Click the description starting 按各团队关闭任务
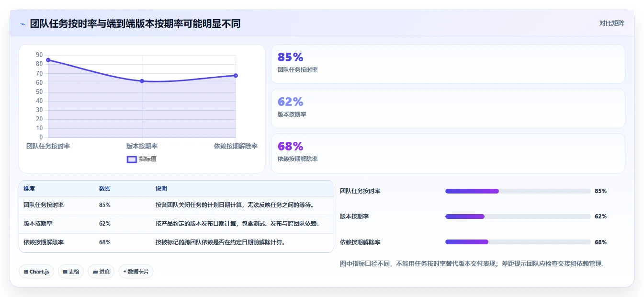The height and width of the screenshot is (297, 644). tap(235, 205)
